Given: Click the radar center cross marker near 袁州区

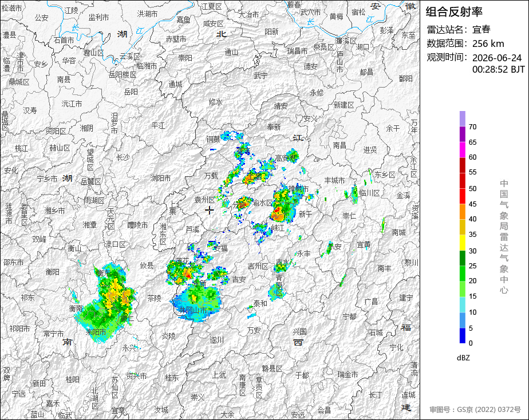Looking at the screenshot, I should tap(210, 210).
